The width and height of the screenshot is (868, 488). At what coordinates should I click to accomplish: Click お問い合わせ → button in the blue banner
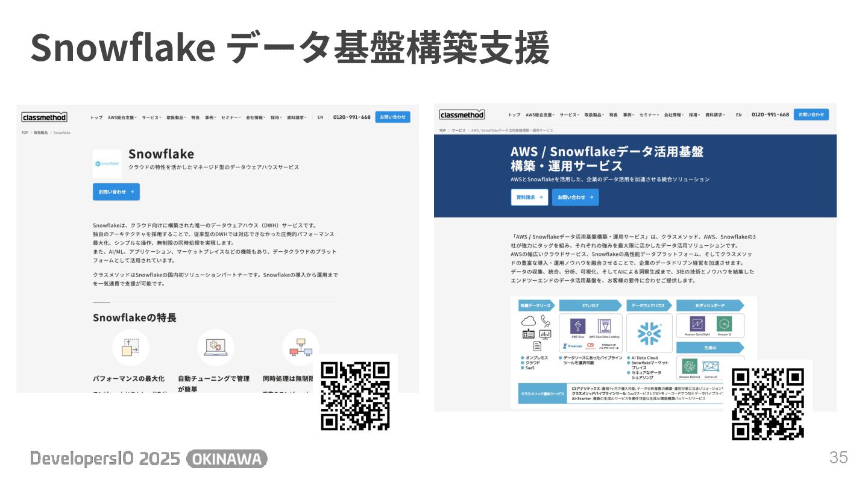click(x=576, y=197)
